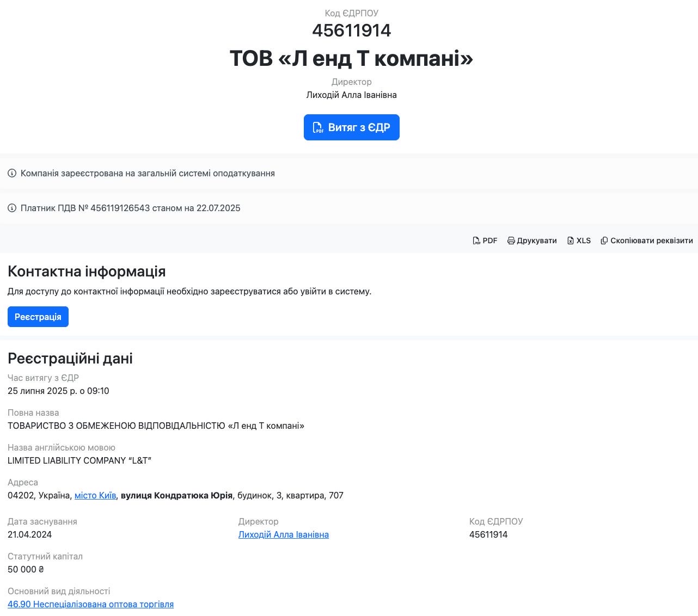Export the page via PDF file icon
Image resolution: width=698 pixels, height=616 pixels.
[476, 241]
